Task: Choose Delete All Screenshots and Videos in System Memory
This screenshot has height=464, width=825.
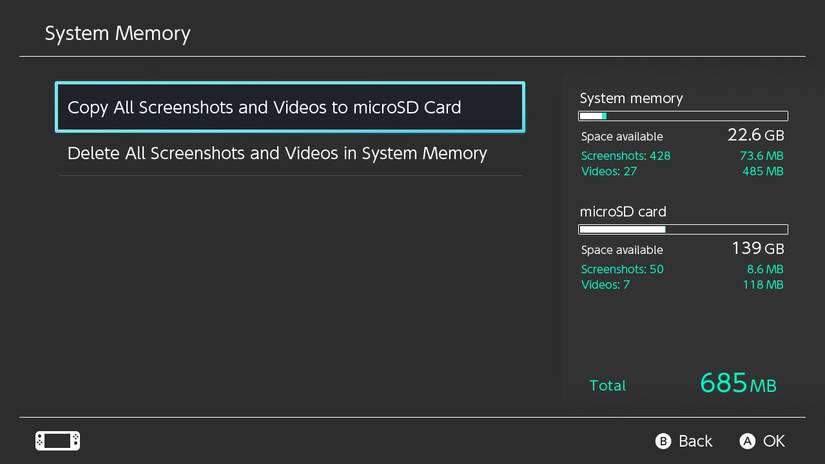Action: 290,154
